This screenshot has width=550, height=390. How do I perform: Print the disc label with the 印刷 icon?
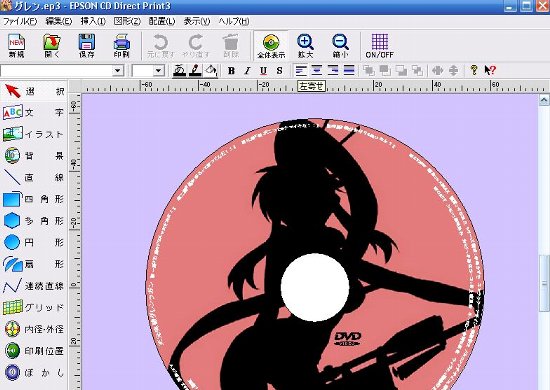coord(122,46)
